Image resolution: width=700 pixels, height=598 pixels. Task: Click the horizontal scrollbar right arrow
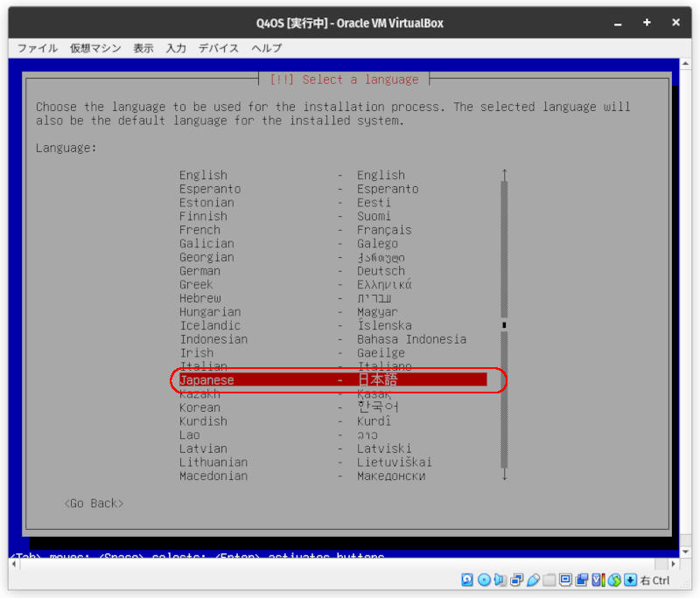point(674,564)
